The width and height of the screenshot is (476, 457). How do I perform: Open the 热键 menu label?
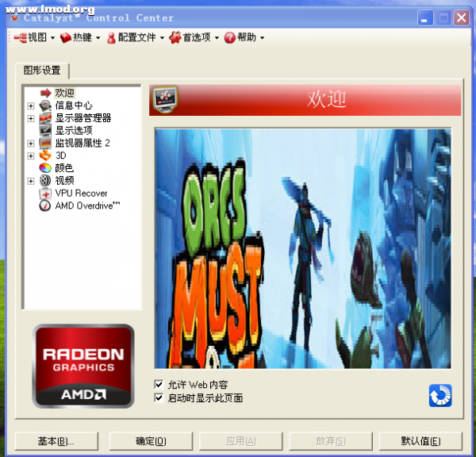(x=83, y=37)
